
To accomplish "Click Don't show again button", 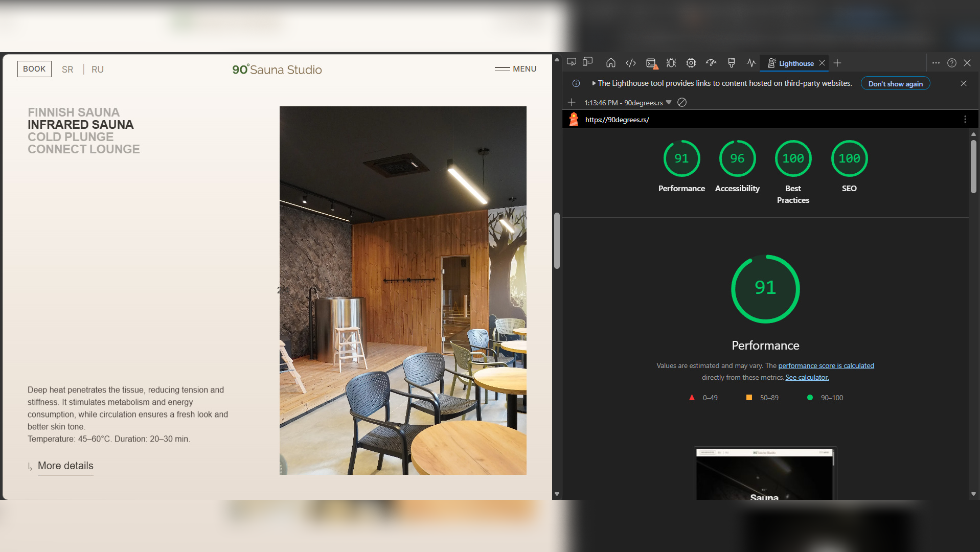I will click(x=895, y=84).
